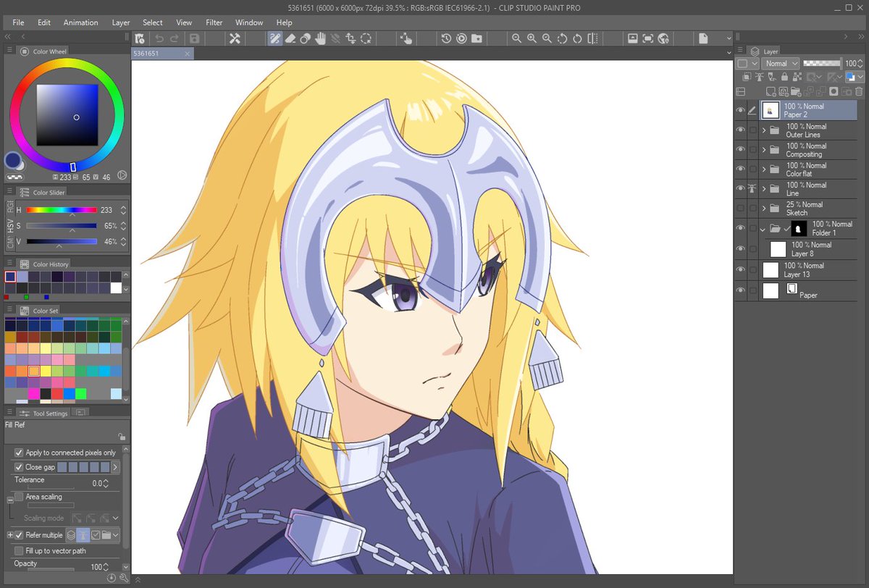Open the File menu
This screenshot has width=869, height=588.
tap(18, 22)
